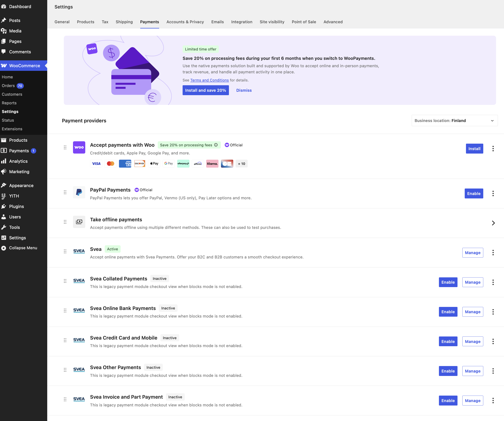Switch to the Accounts & Privacy tab

tap(185, 22)
